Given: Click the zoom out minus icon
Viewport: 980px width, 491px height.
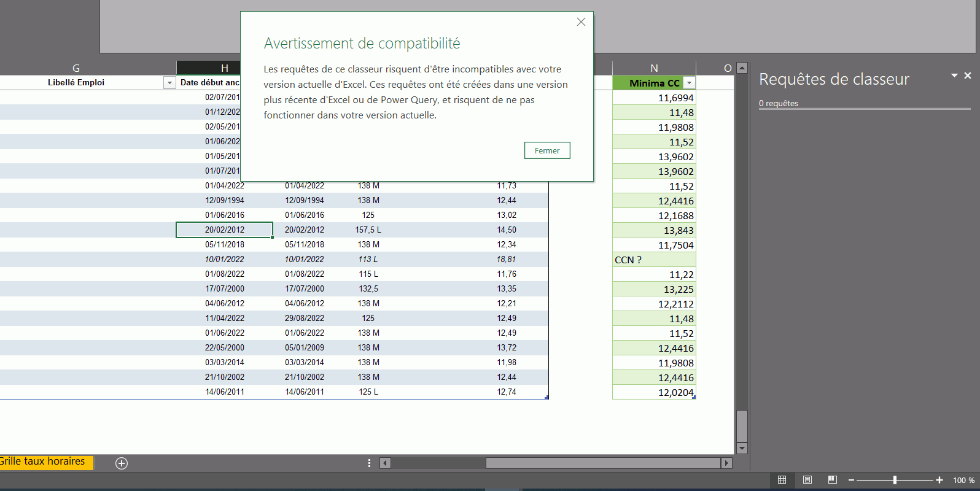Looking at the screenshot, I should [851, 480].
